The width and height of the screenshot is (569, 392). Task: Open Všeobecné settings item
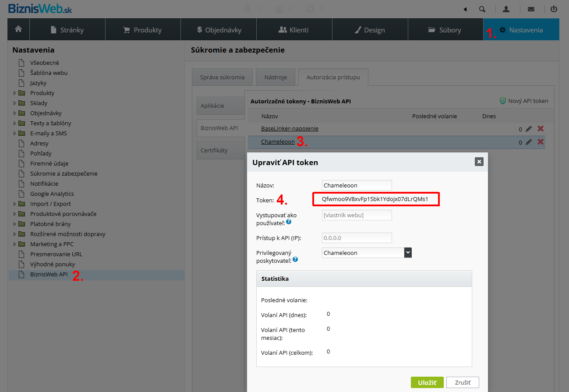[x=44, y=63]
